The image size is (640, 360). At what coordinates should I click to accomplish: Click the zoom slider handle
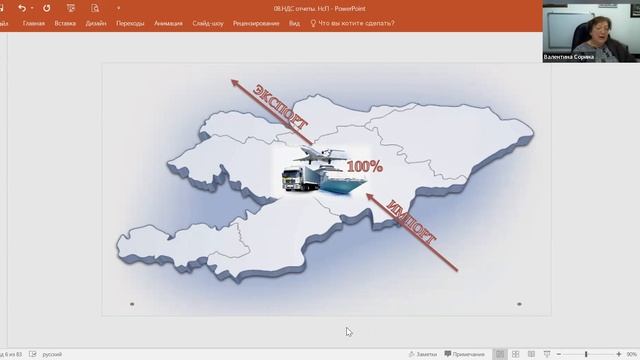point(586,354)
